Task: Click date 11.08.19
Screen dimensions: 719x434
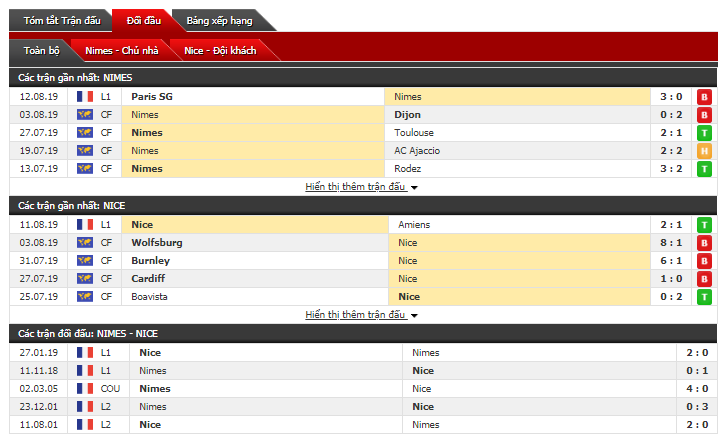Action: point(39,225)
